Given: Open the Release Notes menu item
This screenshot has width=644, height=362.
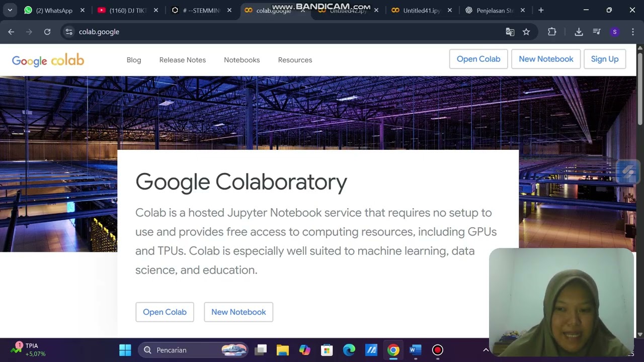Looking at the screenshot, I should coord(183,60).
